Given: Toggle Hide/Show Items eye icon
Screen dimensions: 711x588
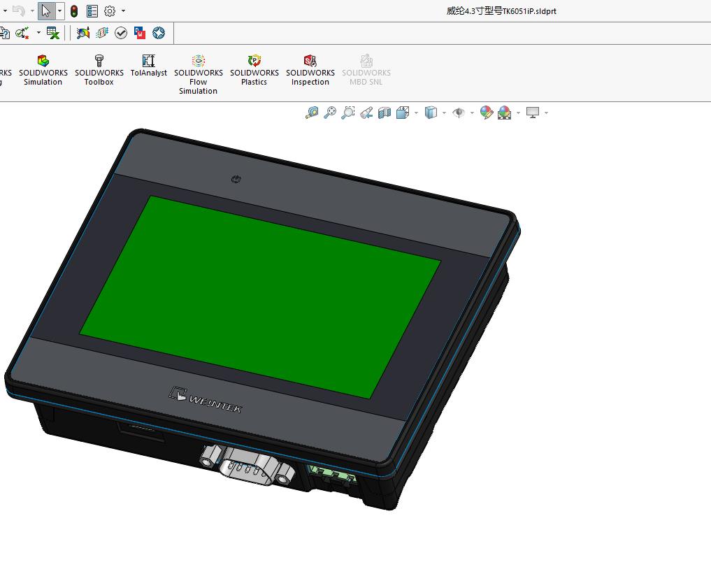Looking at the screenshot, I should tap(459, 113).
